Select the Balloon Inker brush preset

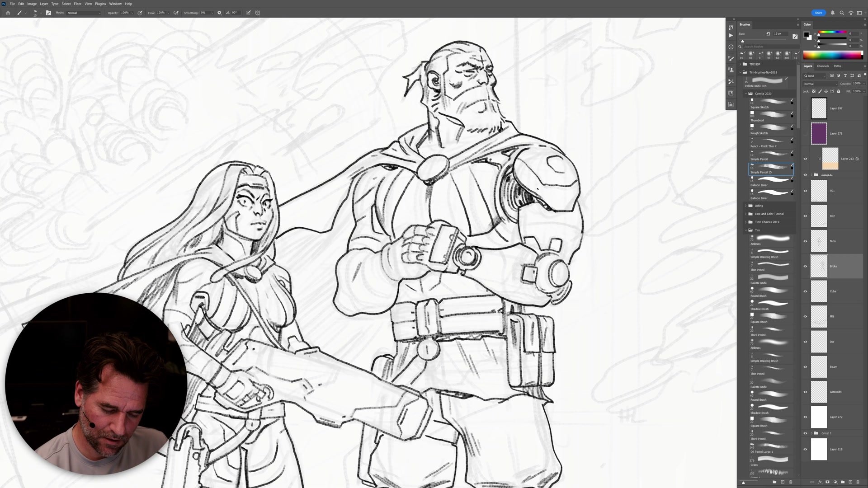771,182
